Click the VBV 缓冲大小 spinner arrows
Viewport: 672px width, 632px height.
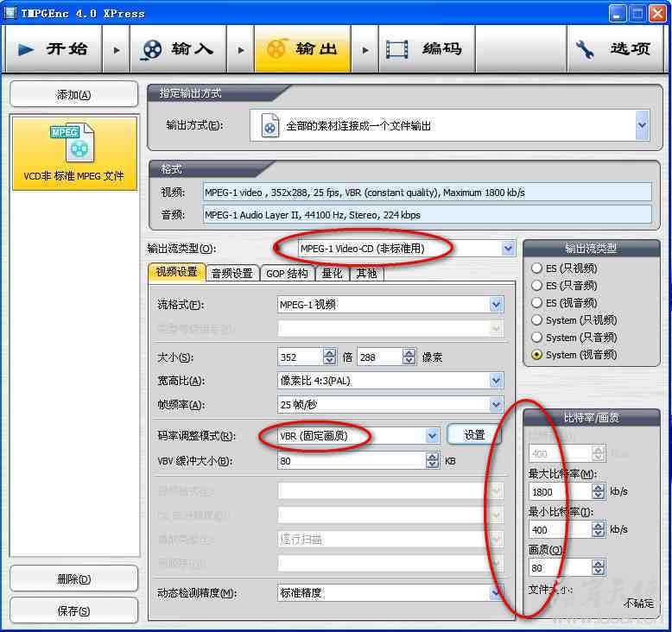433,460
